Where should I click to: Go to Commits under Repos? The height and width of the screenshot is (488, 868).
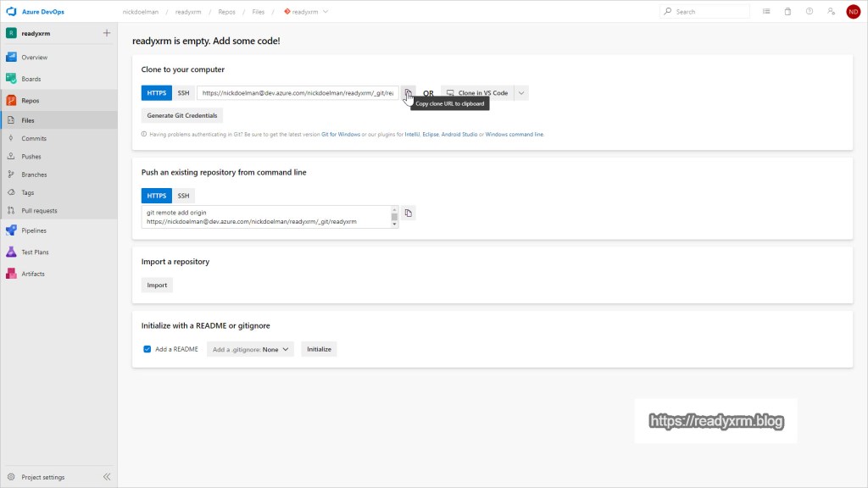coord(34,138)
